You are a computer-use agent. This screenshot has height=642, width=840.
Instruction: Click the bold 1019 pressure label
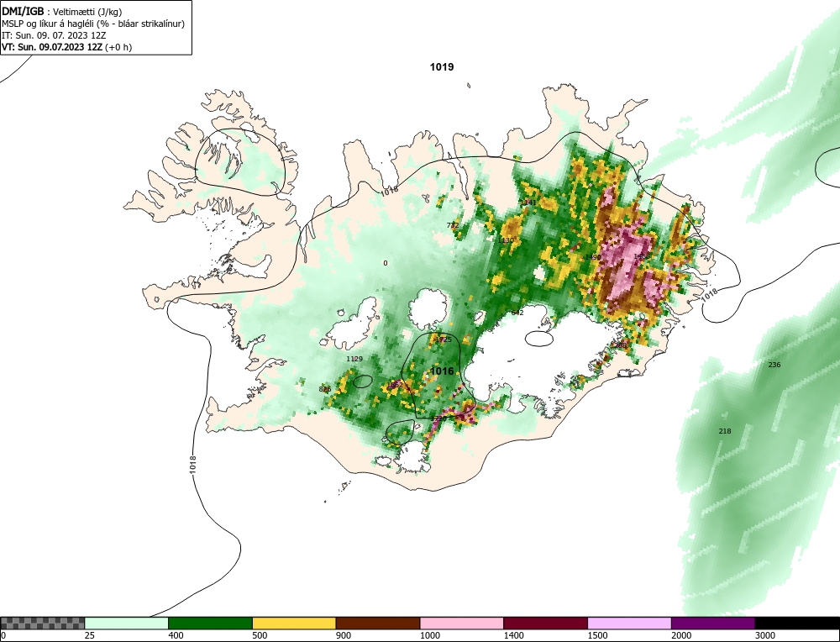click(x=442, y=67)
